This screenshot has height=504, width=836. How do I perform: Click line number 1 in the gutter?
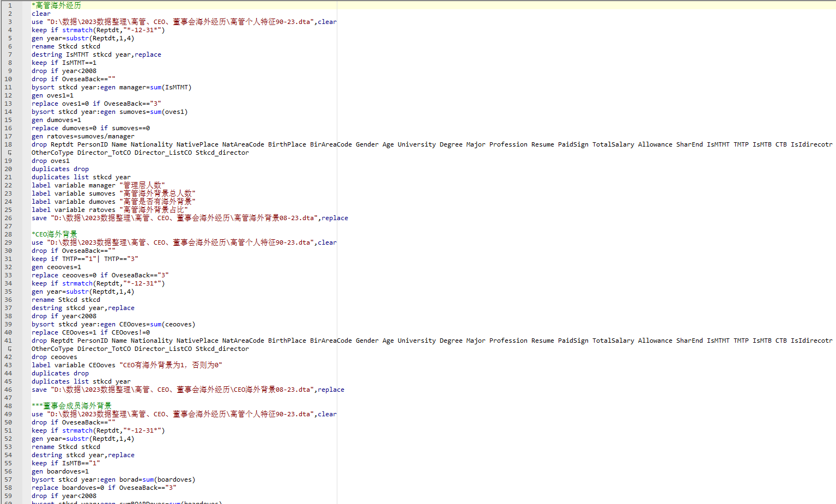[x=9, y=5]
